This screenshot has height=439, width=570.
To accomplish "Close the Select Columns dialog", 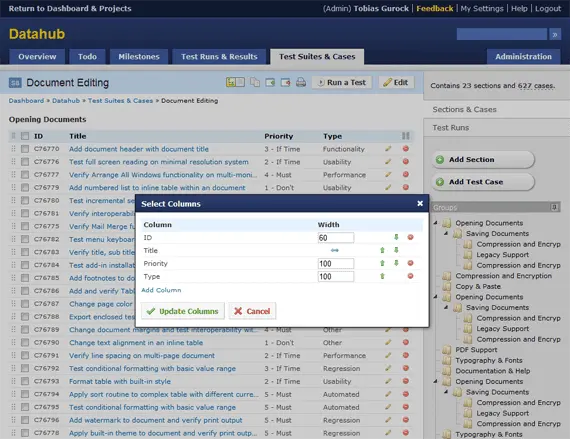I will tap(420, 204).
